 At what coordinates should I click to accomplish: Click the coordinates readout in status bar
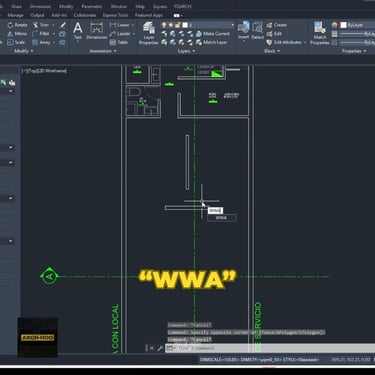point(351,360)
